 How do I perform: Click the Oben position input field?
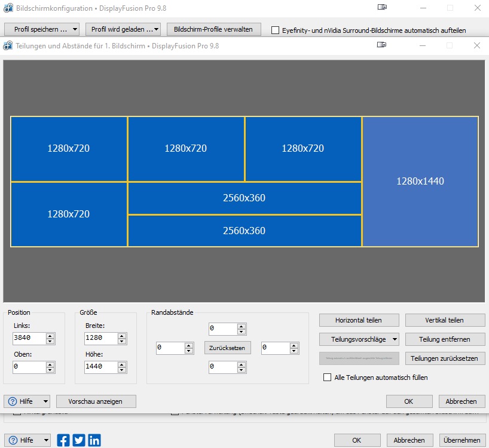coord(29,367)
